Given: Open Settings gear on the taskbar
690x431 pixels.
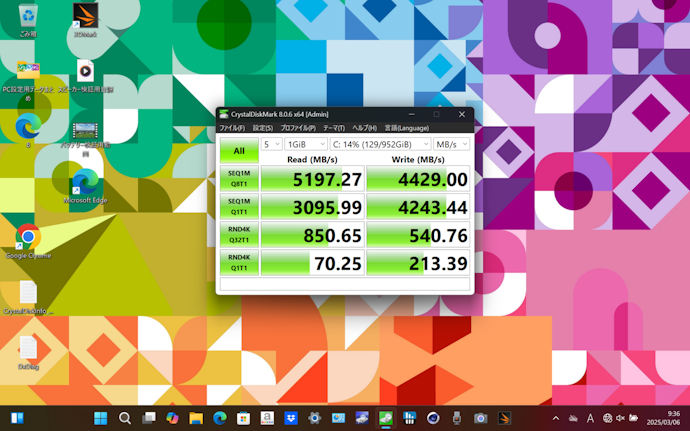Looking at the screenshot, I should [x=315, y=418].
